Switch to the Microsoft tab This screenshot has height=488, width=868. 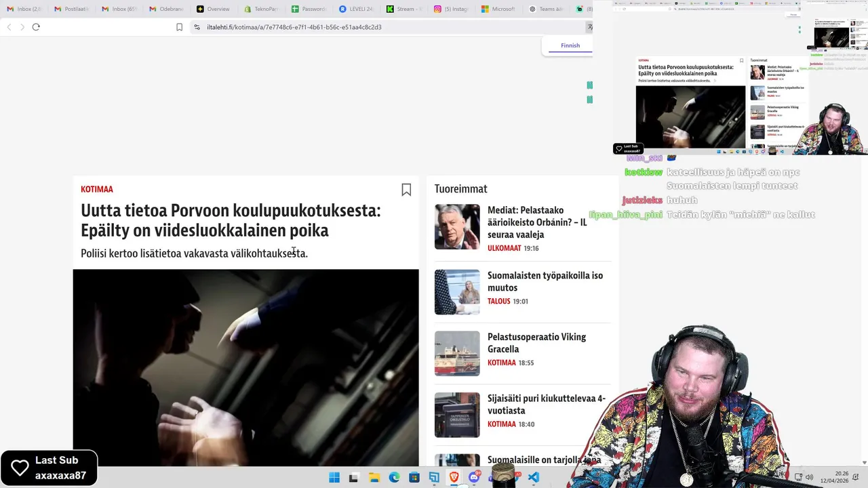(499, 9)
